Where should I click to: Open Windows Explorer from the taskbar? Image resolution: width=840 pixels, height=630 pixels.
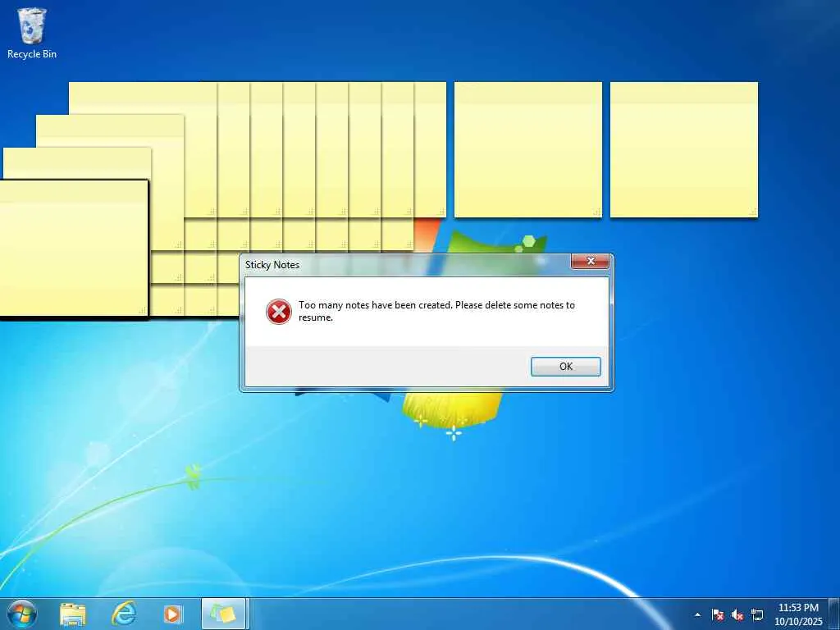pos(73,614)
